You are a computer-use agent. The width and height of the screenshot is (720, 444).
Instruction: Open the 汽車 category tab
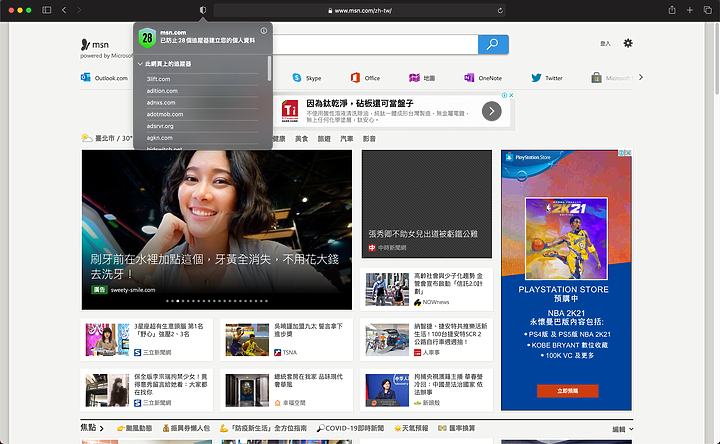point(346,139)
